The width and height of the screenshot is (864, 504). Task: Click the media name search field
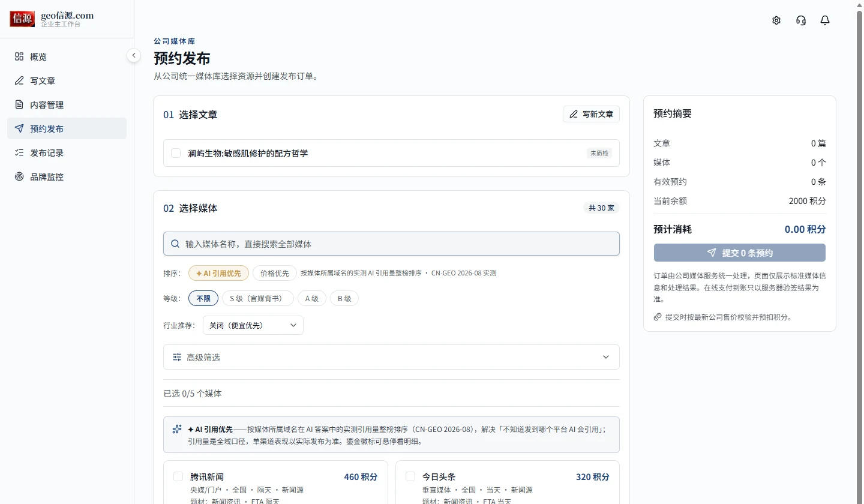tap(391, 244)
